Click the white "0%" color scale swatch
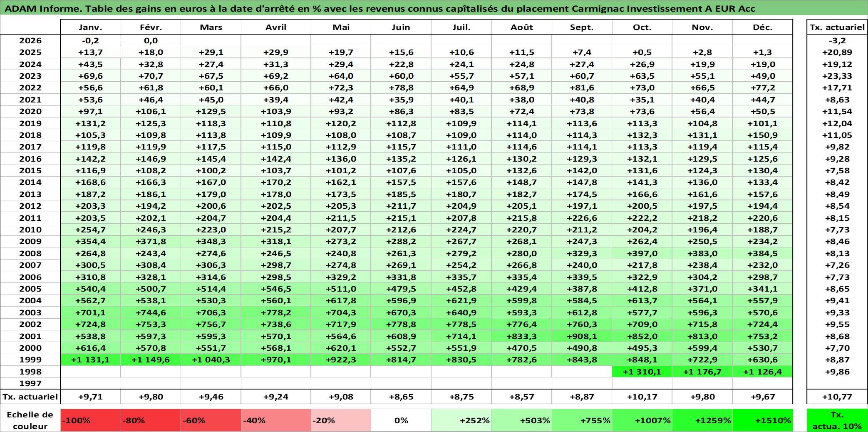The height and width of the screenshot is (432, 868). pos(401,420)
